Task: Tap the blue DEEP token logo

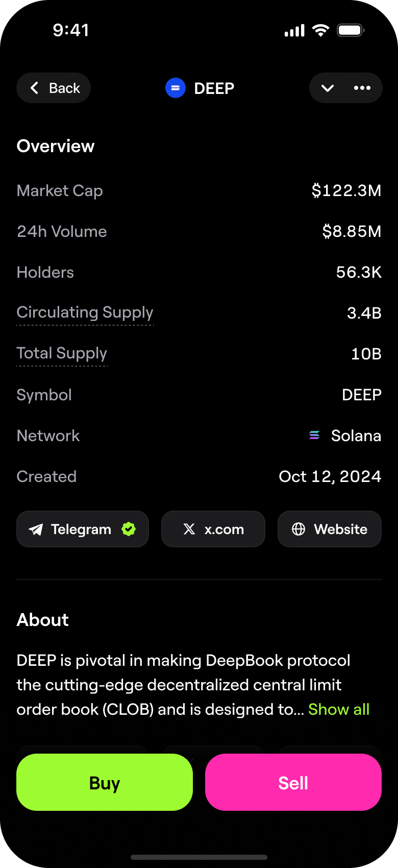Action: [x=176, y=88]
